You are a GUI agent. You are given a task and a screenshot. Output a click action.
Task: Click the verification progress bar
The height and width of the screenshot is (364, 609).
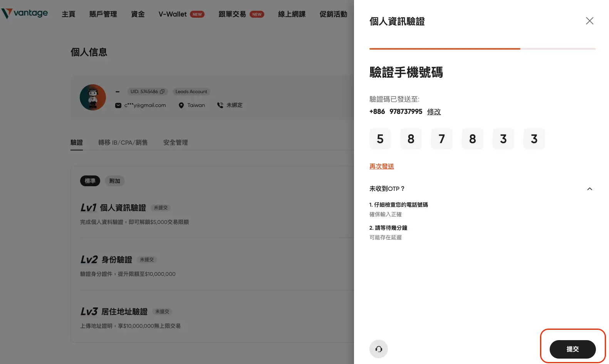pyautogui.click(x=482, y=49)
